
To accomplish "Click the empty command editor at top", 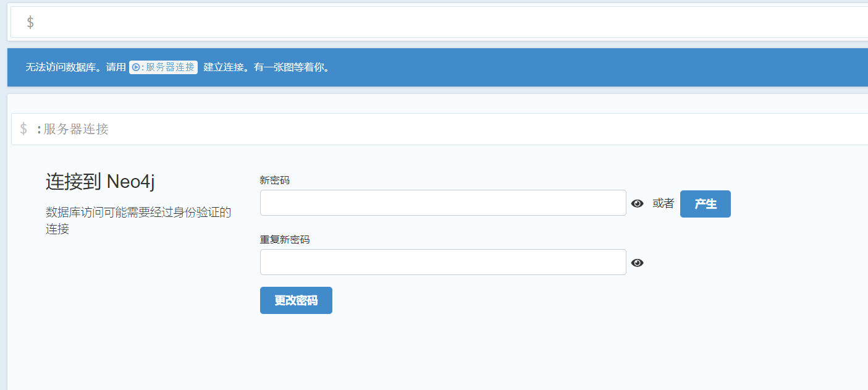I will 439,22.
